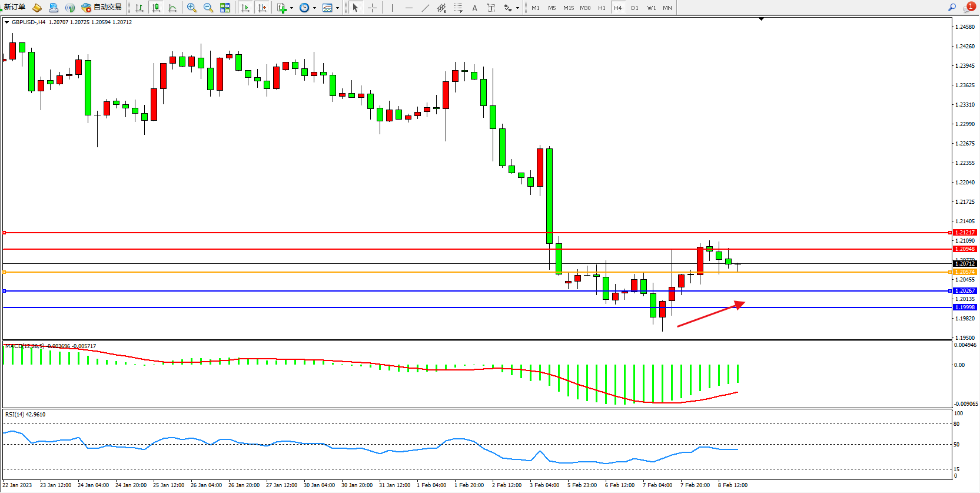
Task: Expand the arrows objects dropdown
Action: pos(517,8)
